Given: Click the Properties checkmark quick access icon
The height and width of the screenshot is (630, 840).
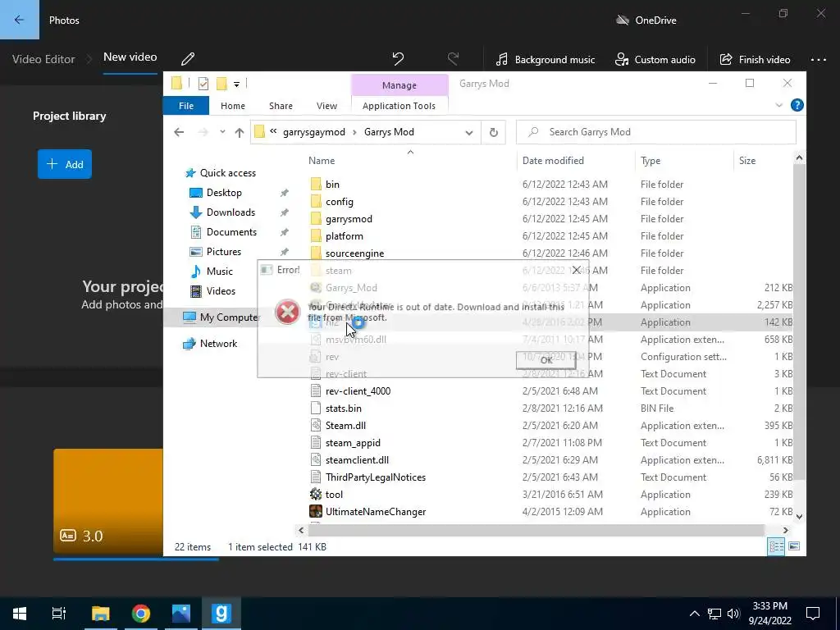Looking at the screenshot, I should [203, 84].
